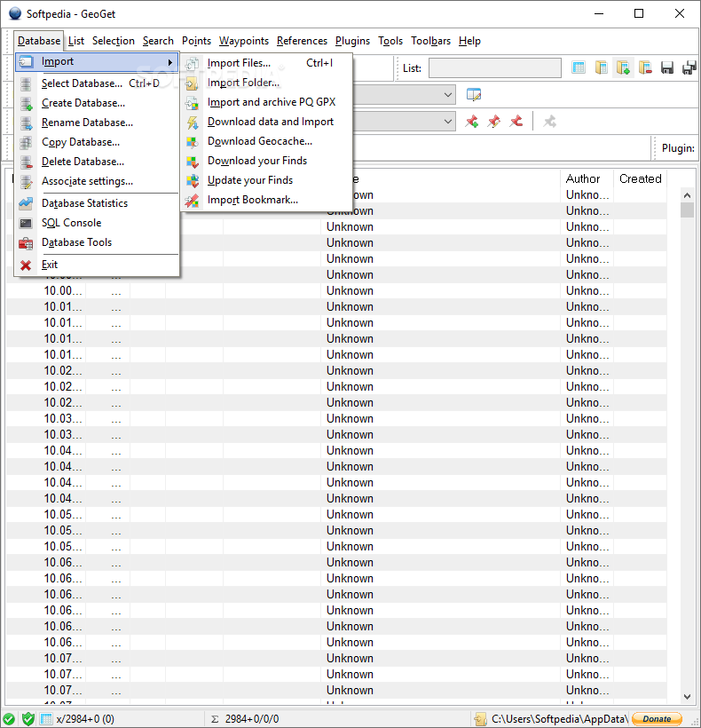Screen dimensions: 701x728
Task: Click the scrollbar down arrow
Action: [687, 696]
